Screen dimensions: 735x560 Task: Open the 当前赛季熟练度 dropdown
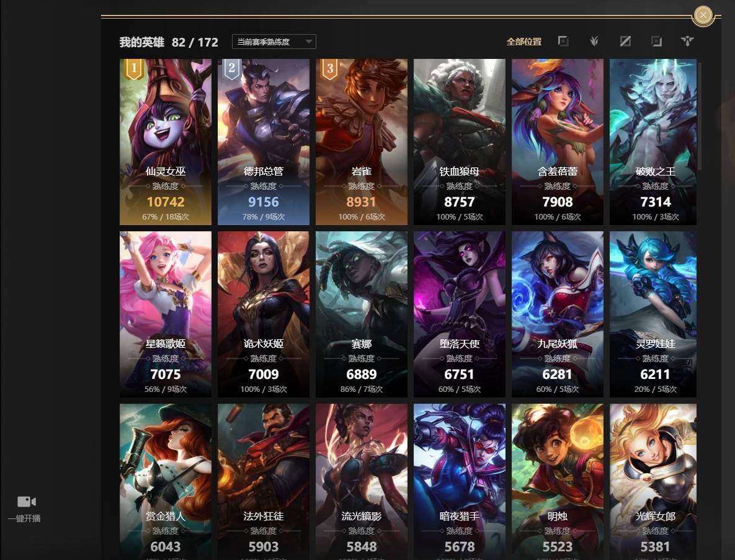point(274,42)
